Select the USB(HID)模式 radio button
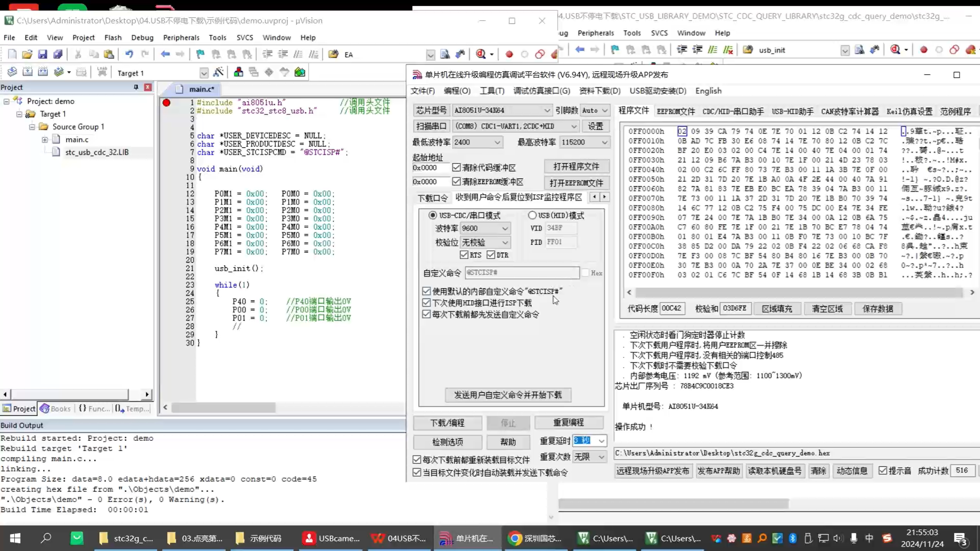980x551 pixels. 533,215
